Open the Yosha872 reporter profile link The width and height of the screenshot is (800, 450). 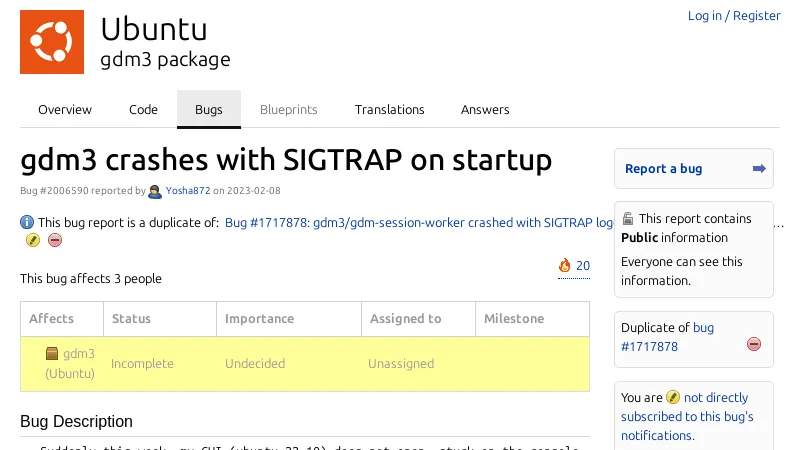(187, 191)
